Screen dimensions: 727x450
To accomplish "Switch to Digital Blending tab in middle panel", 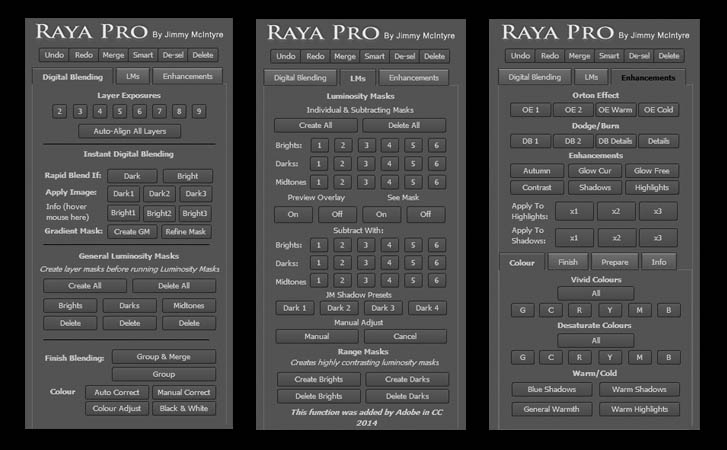I will pos(300,77).
